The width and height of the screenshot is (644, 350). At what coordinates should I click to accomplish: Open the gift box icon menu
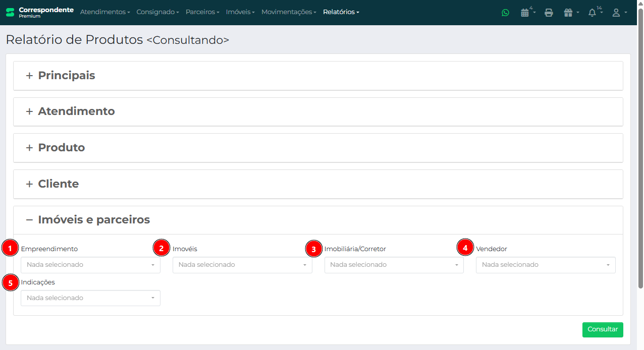pyautogui.click(x=568, y=13)
